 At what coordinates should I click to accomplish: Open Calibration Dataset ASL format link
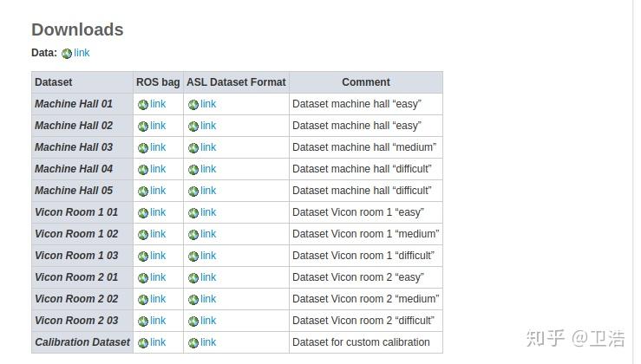208,342
